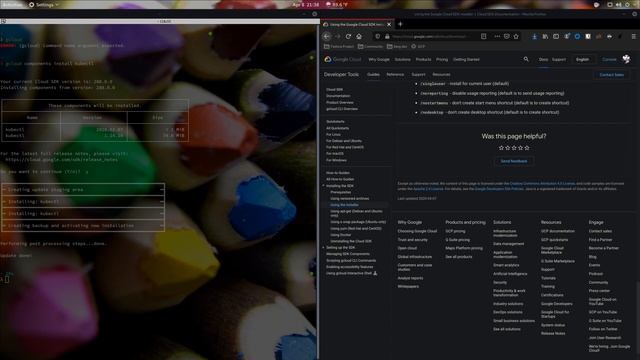
Task: Close the Google Cloud SDK tab
Action: tap(389, 24)
